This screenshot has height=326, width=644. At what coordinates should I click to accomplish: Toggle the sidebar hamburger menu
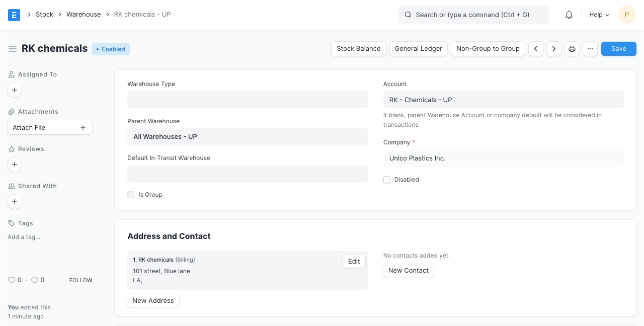click(13, 49)
